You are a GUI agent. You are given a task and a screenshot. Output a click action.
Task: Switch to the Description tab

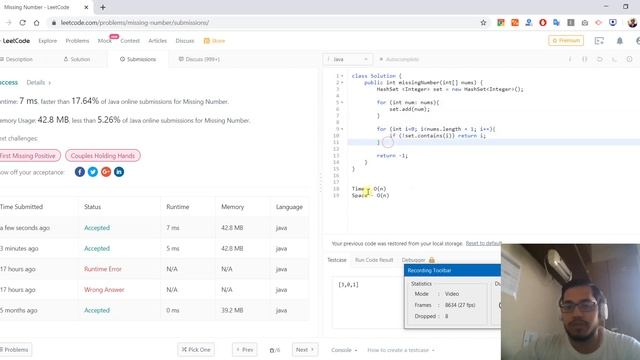pos(16,59)
